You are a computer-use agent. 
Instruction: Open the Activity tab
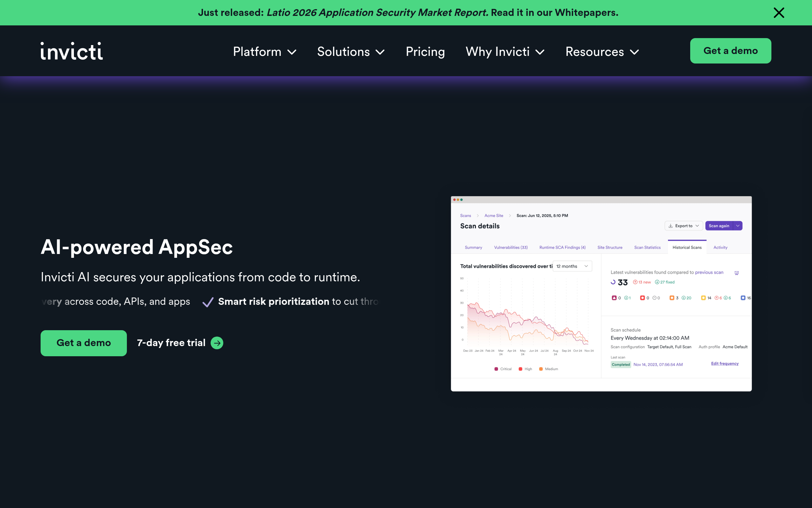pyautogui.click(x=720, y=247)
